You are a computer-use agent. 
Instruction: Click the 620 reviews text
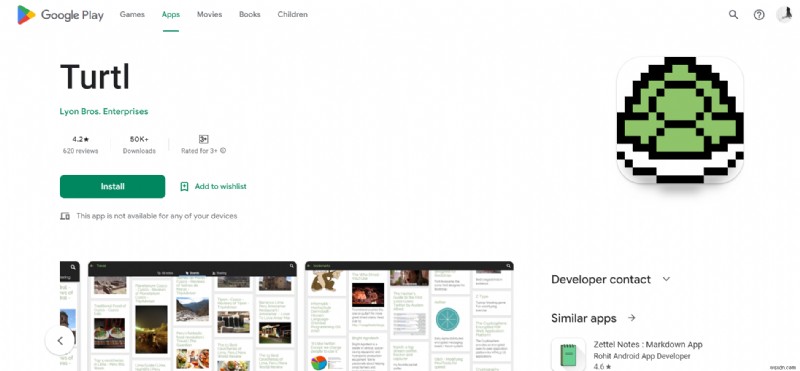(81, 151)
